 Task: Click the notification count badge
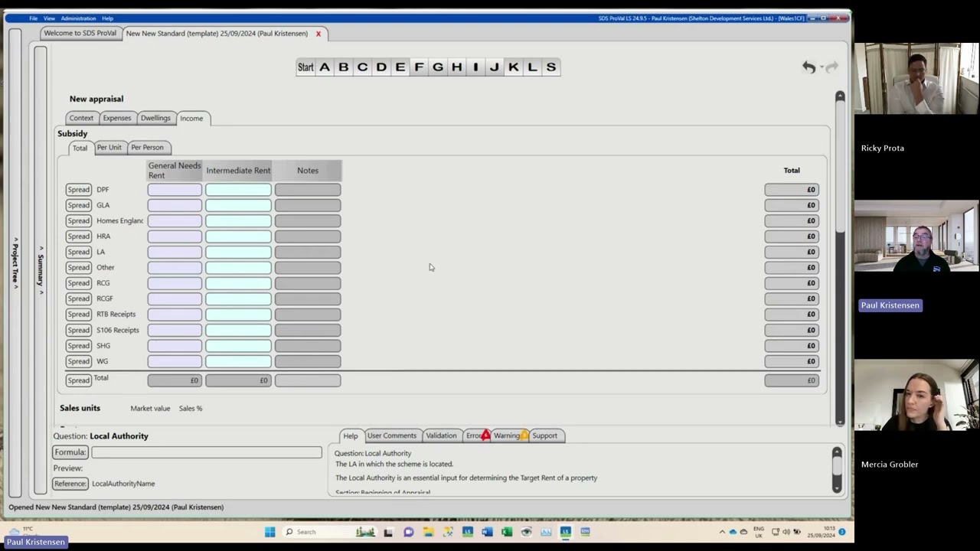(x=841, y=532)
